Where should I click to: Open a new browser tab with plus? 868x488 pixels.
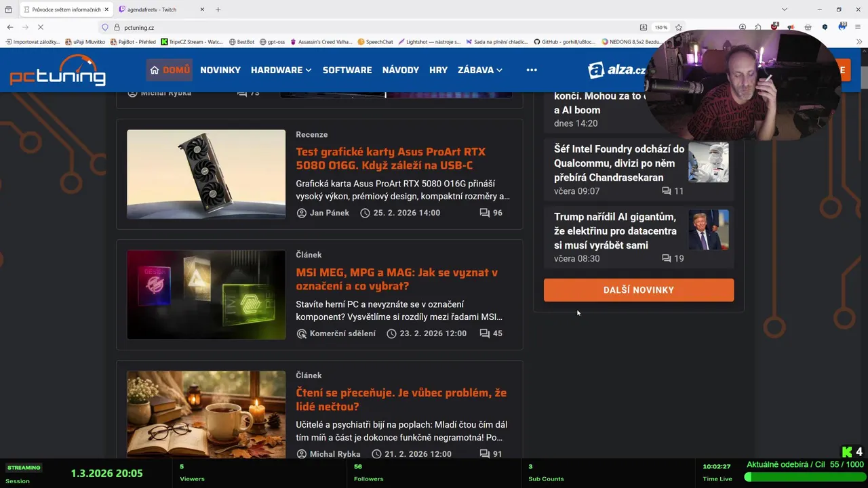(x=218, y=9)
